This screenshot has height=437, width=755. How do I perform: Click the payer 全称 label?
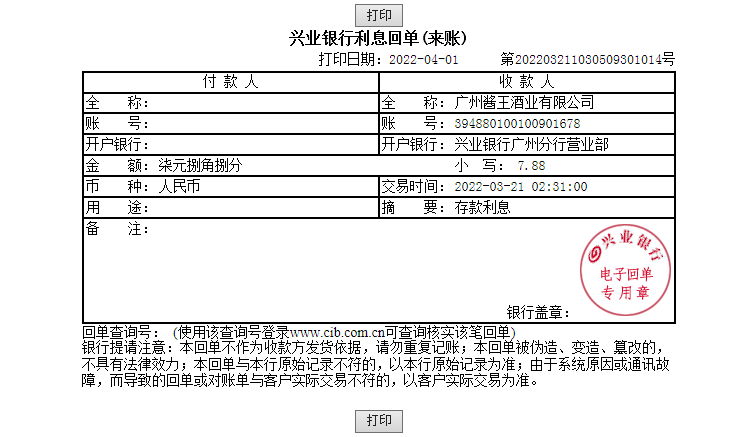pyautogui.click(x=117, y=103)
